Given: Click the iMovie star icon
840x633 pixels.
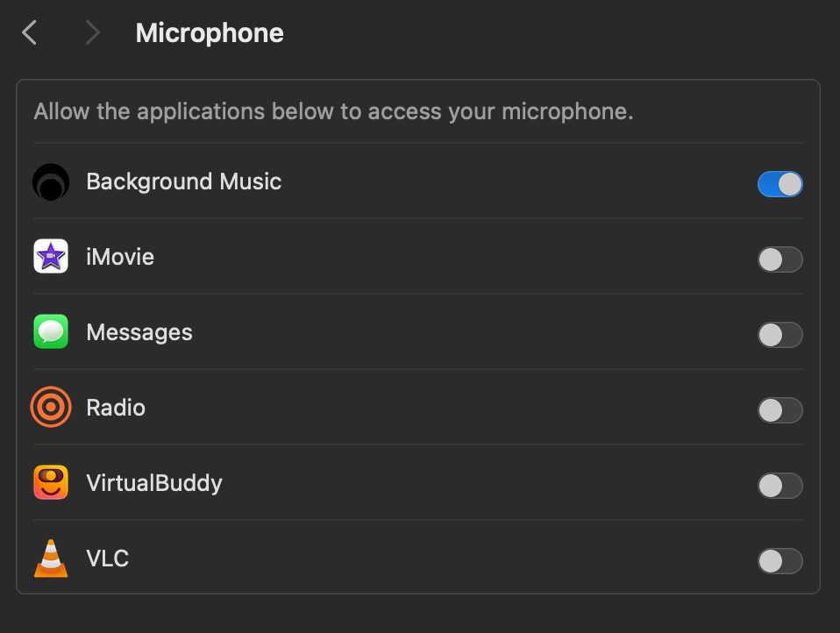Looking at the screenshot, I should coord(51,257).
